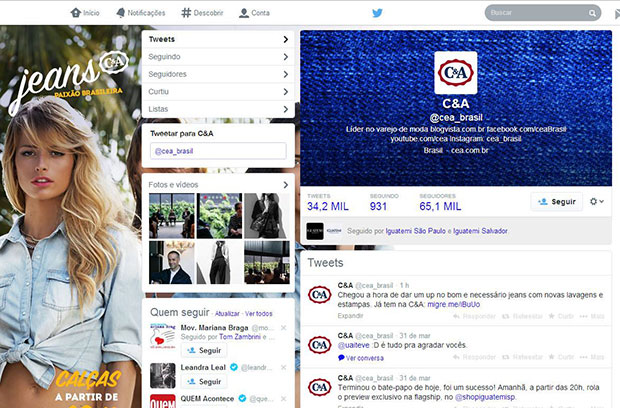Open the 931 Seguindo count

[378, 206]
